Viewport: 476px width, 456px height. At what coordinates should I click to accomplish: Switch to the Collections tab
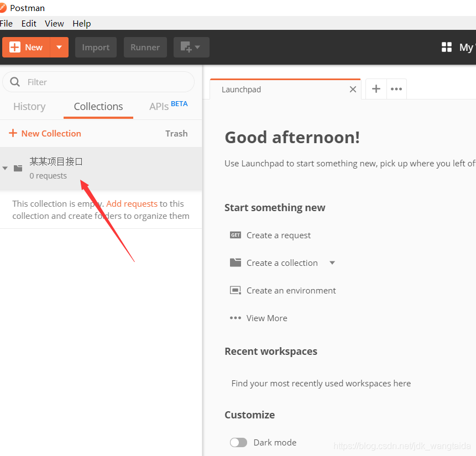(x=98, y=107)
